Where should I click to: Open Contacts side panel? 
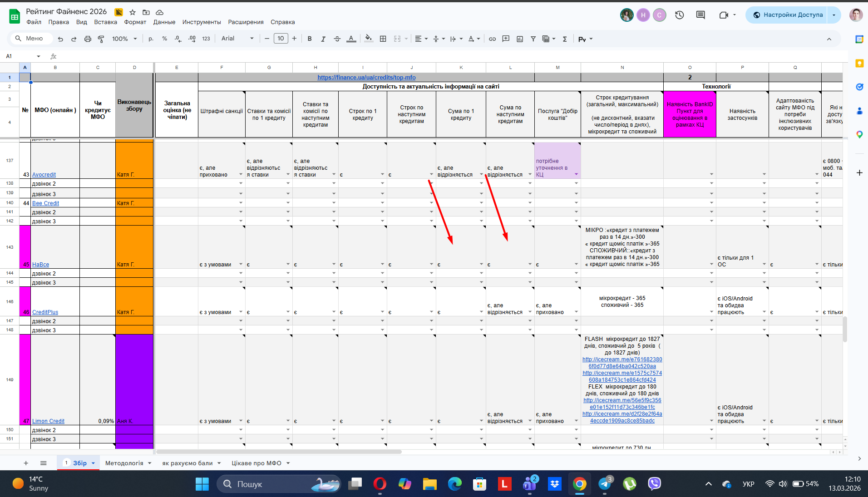click(x=859, y=111)
